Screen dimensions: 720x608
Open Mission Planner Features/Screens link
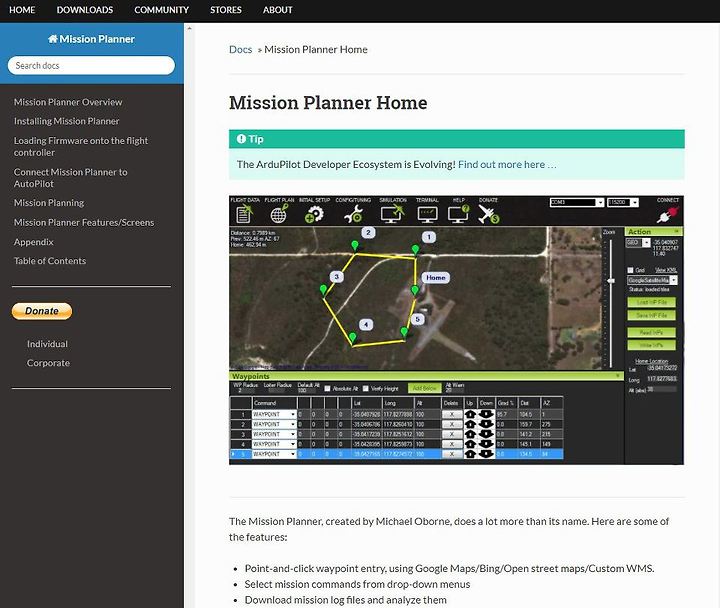84,222
